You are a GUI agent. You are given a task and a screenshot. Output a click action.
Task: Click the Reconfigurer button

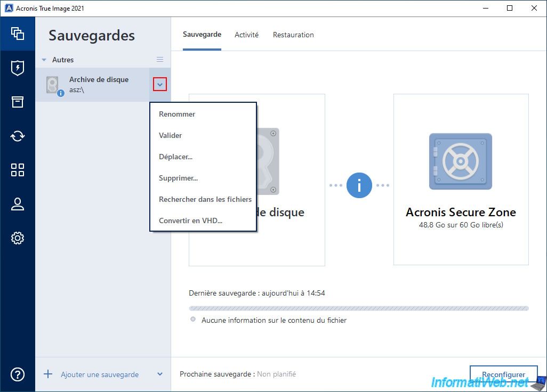tap(503, 374)
